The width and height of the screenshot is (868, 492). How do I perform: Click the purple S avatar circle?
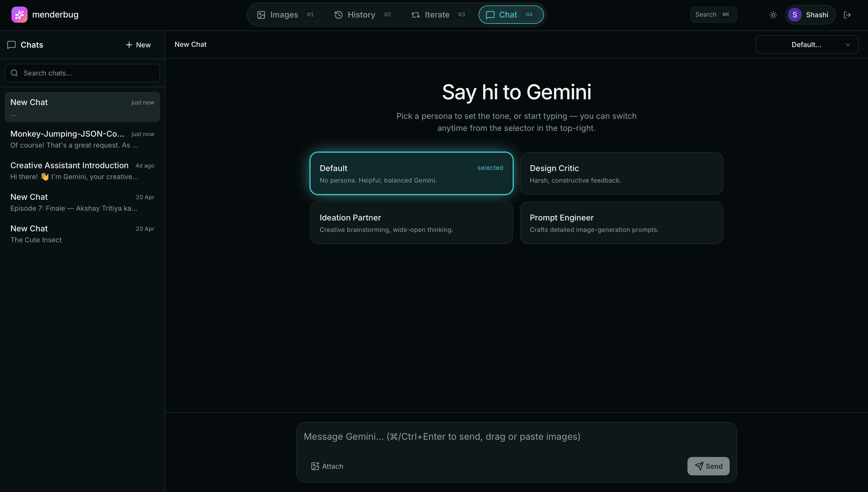pyautogui.click(x=795, y=15)
